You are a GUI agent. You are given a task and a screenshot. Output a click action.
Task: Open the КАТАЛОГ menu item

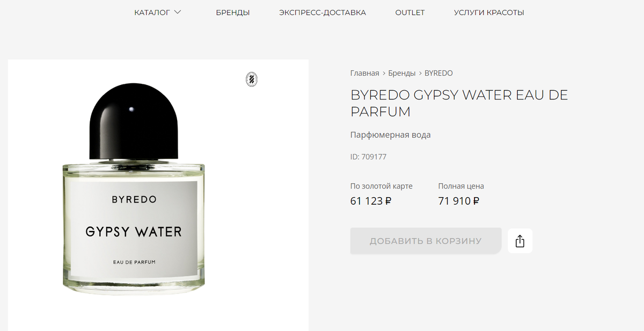[x=158, y=12]
